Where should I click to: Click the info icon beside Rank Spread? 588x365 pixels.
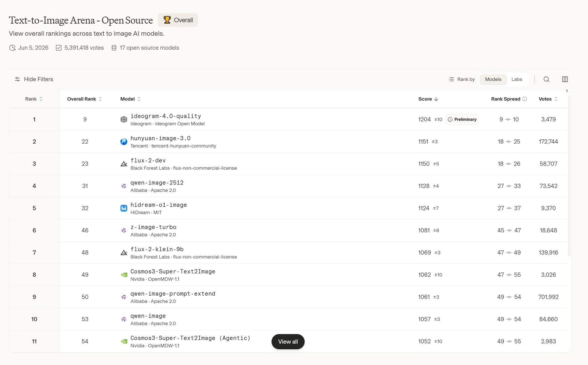tap(525, 99)
